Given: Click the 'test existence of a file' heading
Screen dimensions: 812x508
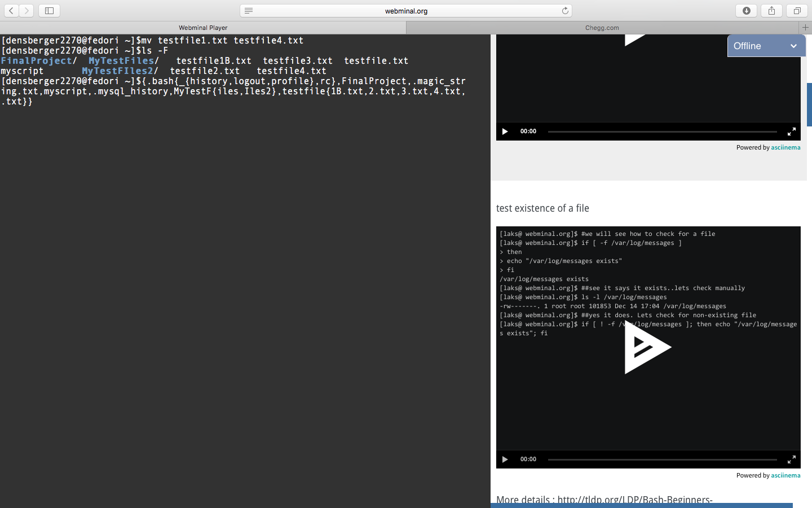Looking at the screenshot, I should point(542,208).
